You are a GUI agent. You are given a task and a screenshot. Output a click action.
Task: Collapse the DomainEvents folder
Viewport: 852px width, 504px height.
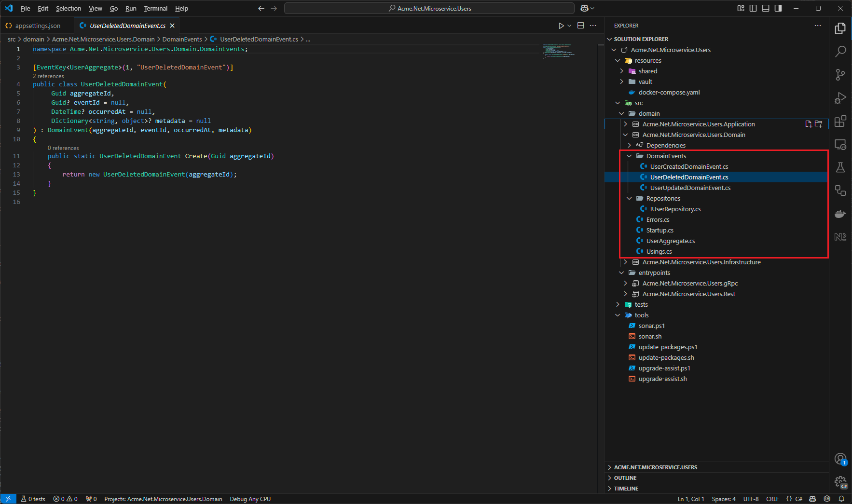coord(629,156)
